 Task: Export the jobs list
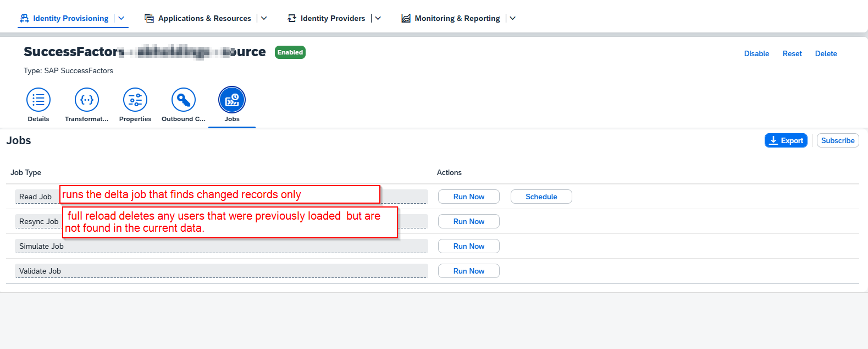(786, 140)
